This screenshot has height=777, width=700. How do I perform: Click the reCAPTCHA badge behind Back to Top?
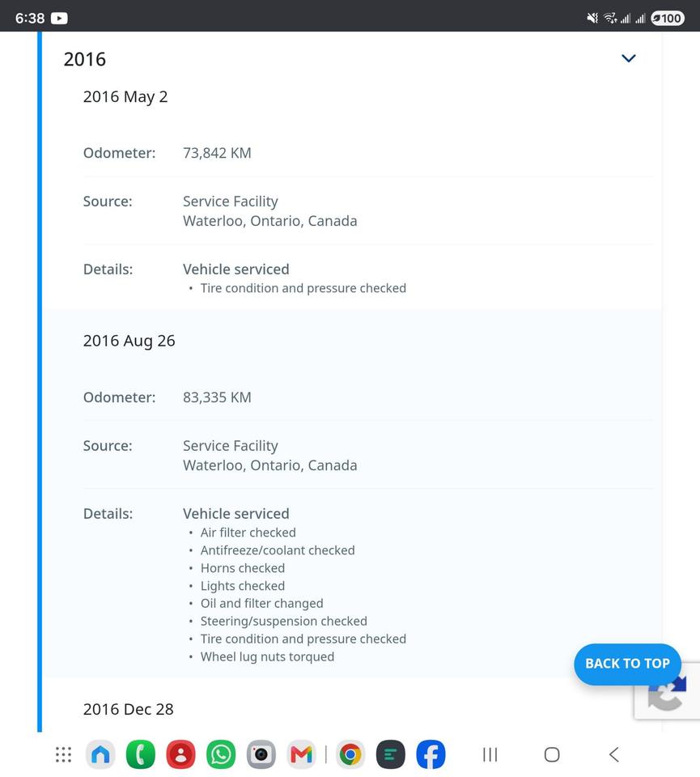point(668,700)
